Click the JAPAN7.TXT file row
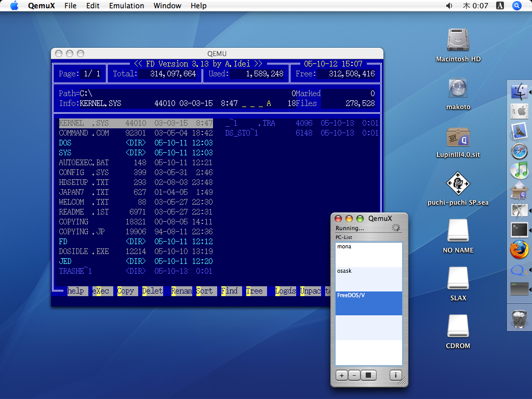Image resolution: width=532 pixels, height=399 pixels. 136,192
